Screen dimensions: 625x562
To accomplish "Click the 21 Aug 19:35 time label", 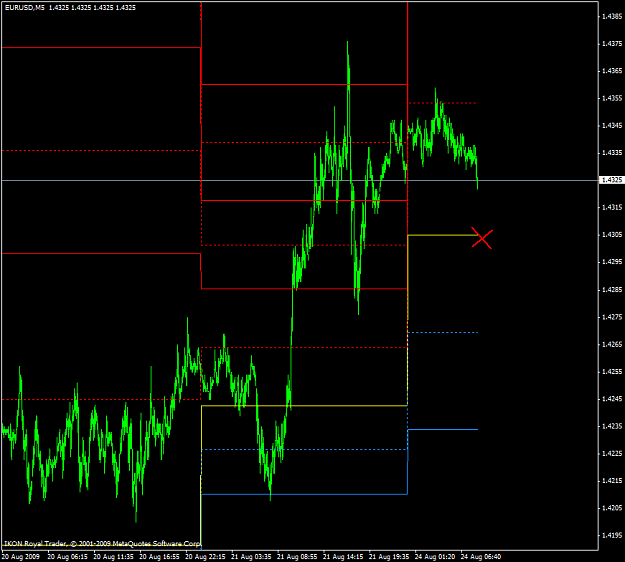I will pos(389,556).
